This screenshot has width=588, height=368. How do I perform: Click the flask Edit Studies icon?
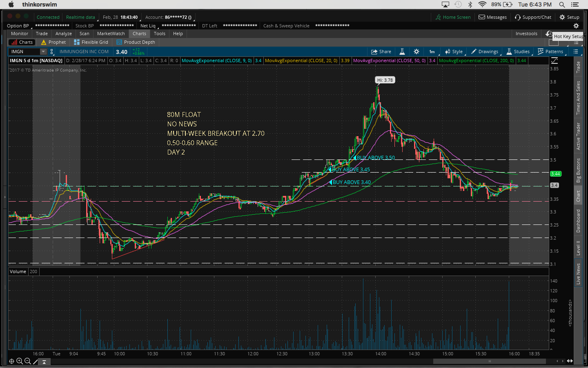point(402,52)
